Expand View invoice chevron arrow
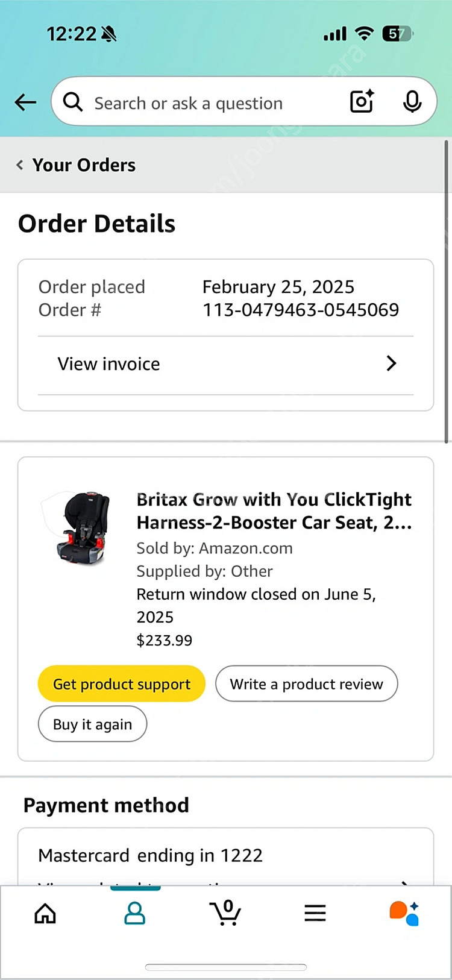452x980 pixels. pos(391,363)
